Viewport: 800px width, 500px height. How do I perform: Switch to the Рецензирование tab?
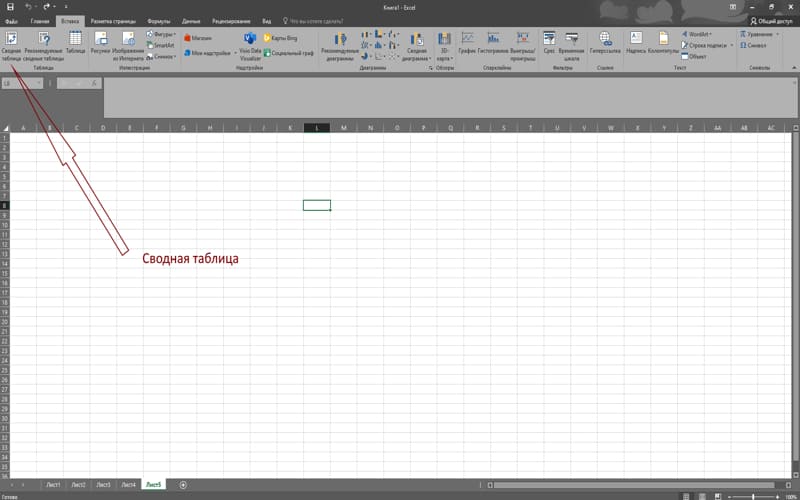pos(231,21)
